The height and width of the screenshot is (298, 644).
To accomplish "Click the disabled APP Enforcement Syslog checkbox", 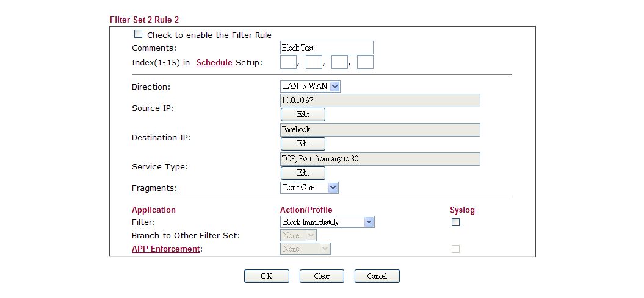I will pos(455,249).
